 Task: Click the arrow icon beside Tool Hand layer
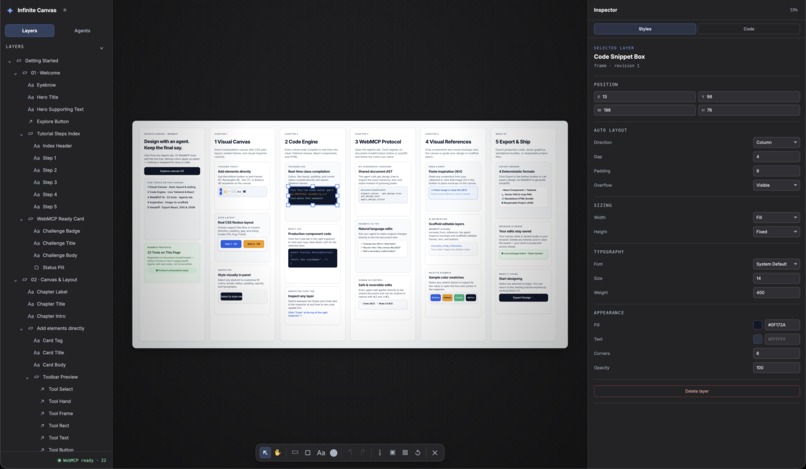[43, 401]
